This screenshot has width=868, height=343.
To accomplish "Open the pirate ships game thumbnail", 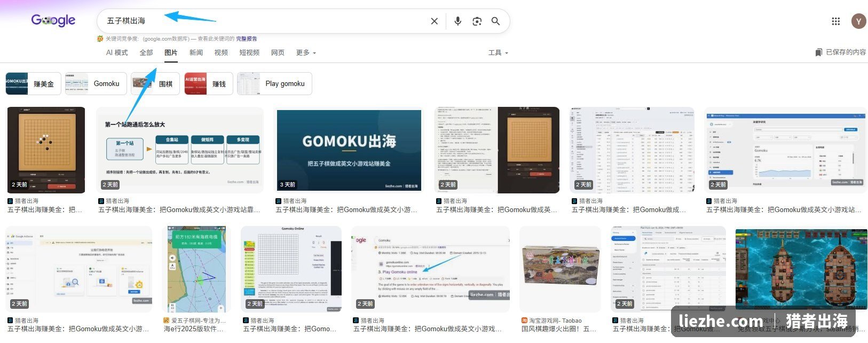I will 801,269.
